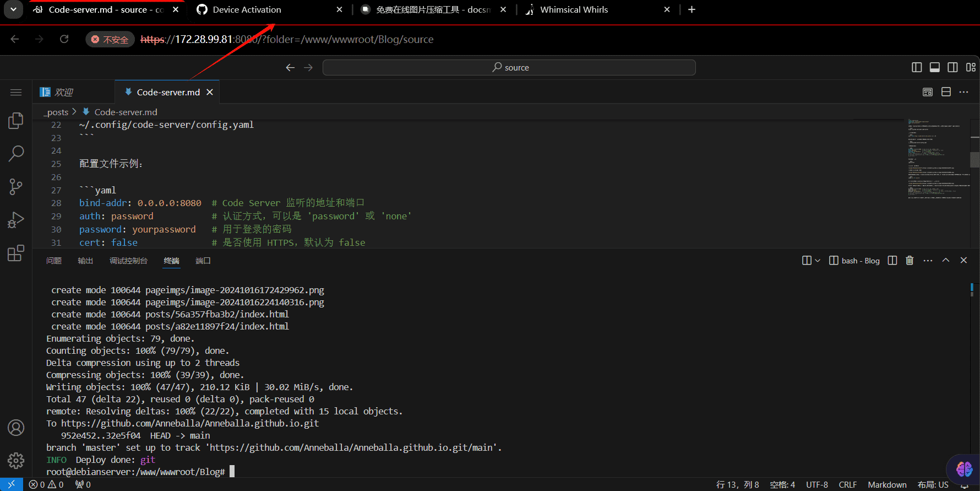980x491 pixels.
Task: Open editor More Actions menu
Action: pos(963,92)
